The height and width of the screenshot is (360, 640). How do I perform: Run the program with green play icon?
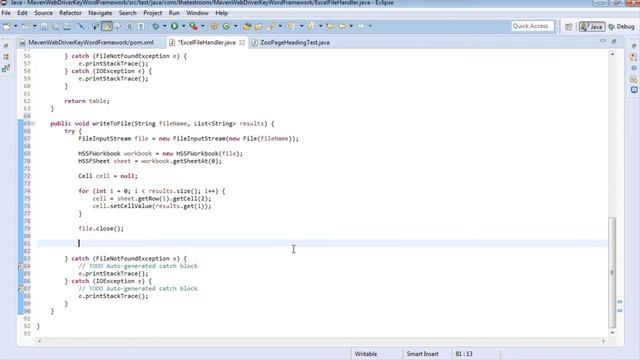pyautogui.click(x=174, y=27)
